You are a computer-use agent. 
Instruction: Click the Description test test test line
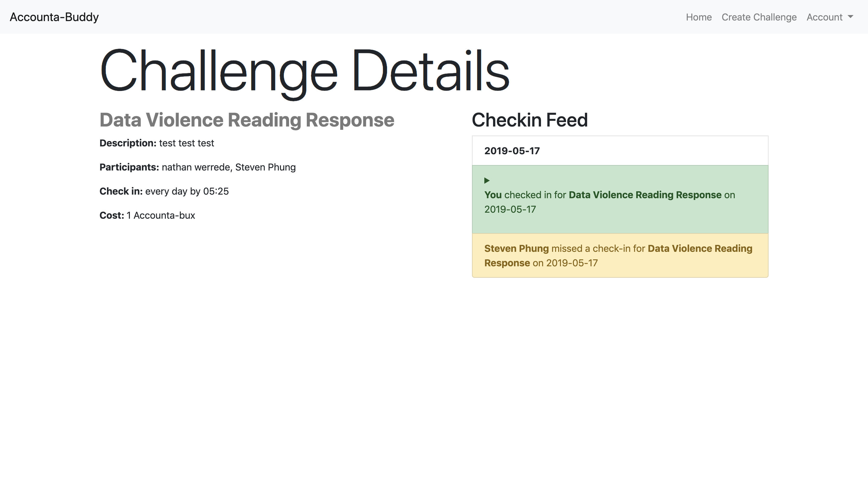point(157,143)
